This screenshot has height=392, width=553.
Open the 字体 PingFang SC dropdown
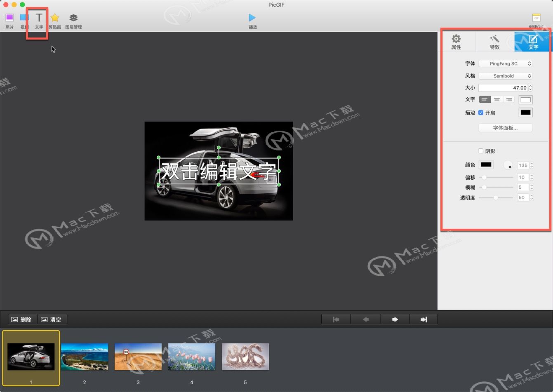pos(506,63)
